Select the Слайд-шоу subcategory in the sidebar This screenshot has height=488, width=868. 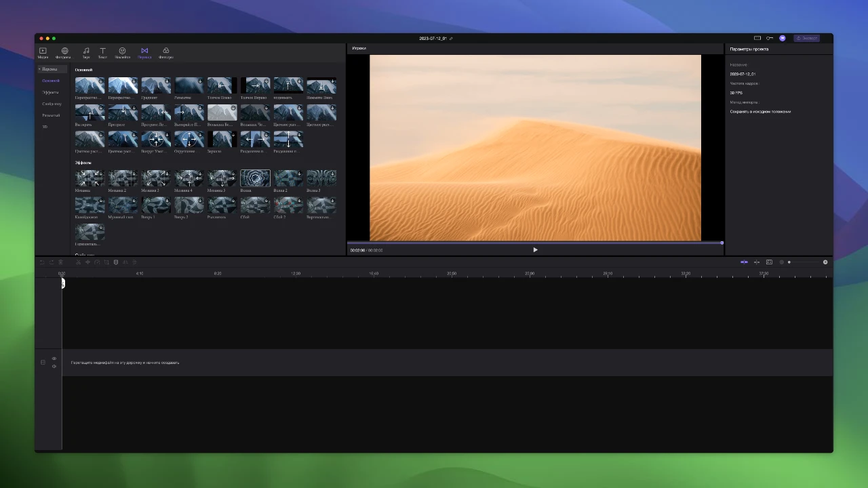point(52,104)
